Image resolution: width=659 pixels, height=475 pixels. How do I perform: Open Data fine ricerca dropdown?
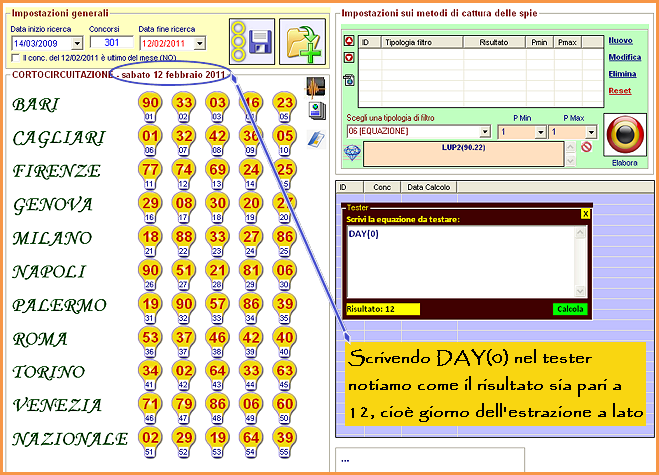pos(200,43)
